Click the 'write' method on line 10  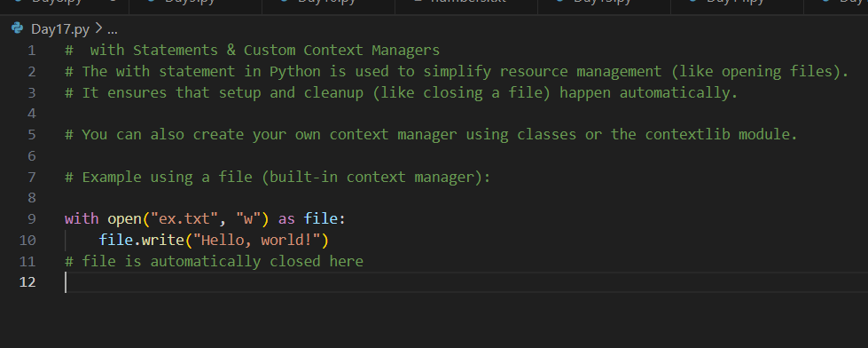[162, 240]
